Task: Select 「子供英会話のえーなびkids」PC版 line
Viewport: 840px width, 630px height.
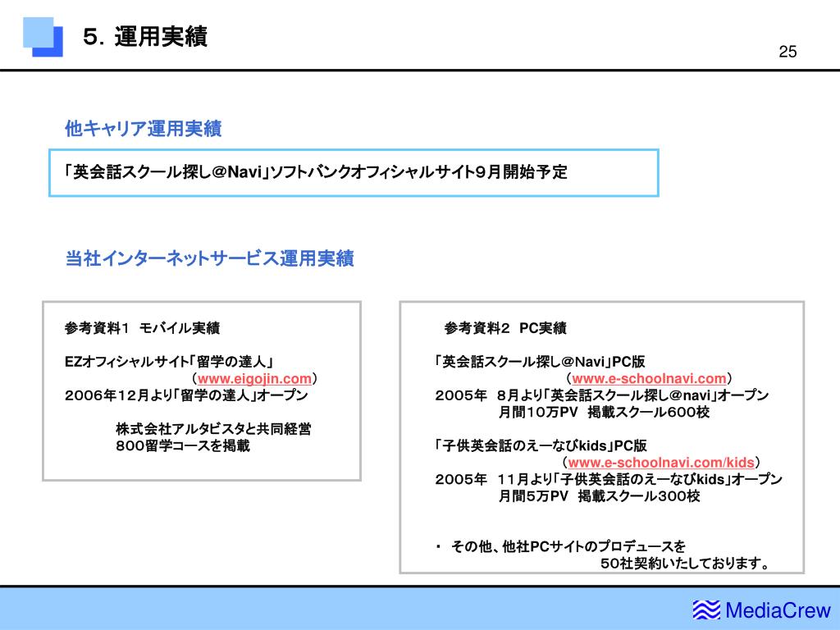Action: pos(541,445)
